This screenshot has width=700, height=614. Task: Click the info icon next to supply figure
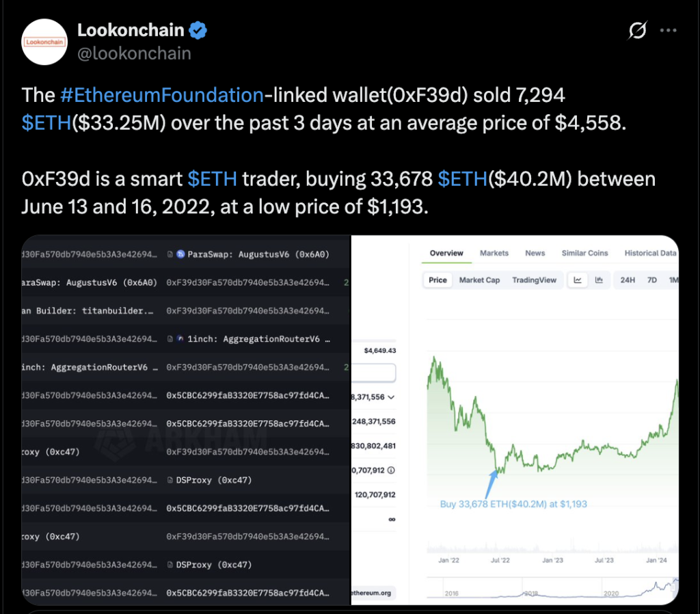pos(391,470)
